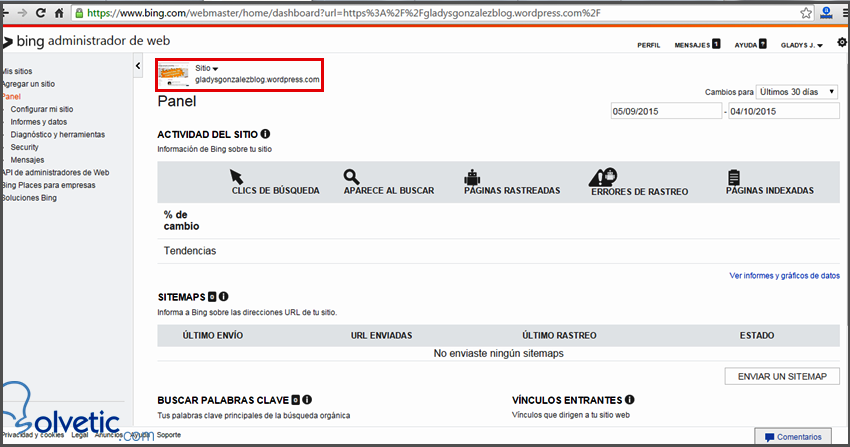This screenshot has width=850, height=447.
Task: Select Agregar un sitio in sidebar
Action: tap(28, 84)
